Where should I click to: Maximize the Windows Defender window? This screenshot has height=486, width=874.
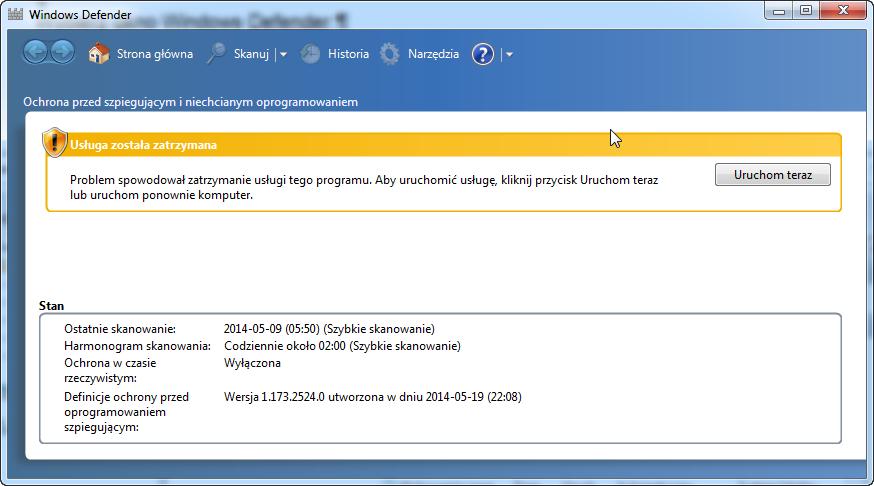[x=806, y=10]
